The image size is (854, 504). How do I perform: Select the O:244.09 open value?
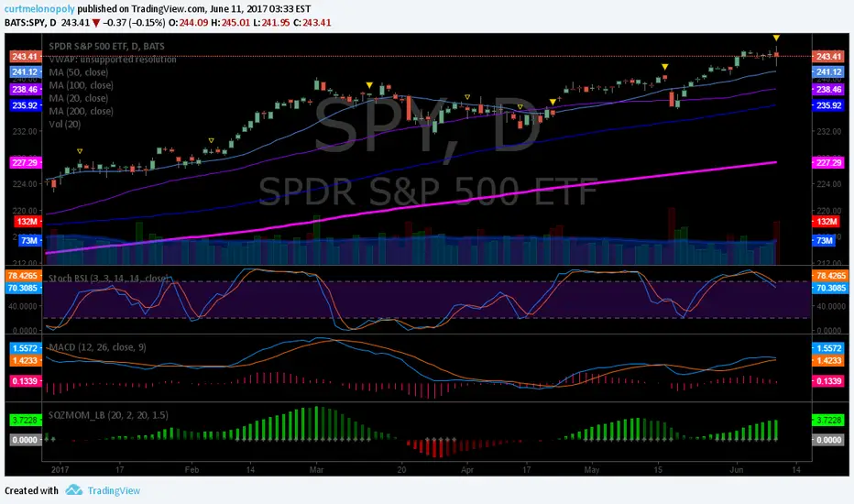click(188, 22)
